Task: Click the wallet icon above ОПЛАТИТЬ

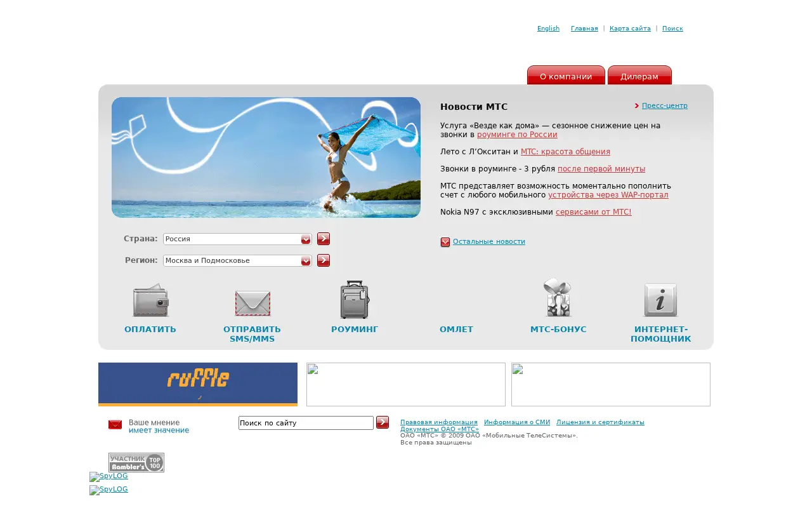Action: [150, 300]
